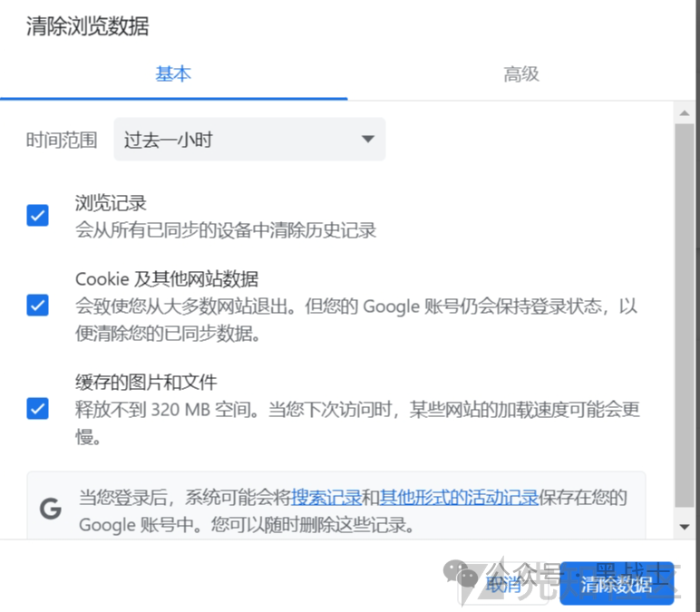The width and height of the screenshot is (700, 612).
Task: Disable the 缓存的图片和文件 checkbox
Action: click(37, 408)
